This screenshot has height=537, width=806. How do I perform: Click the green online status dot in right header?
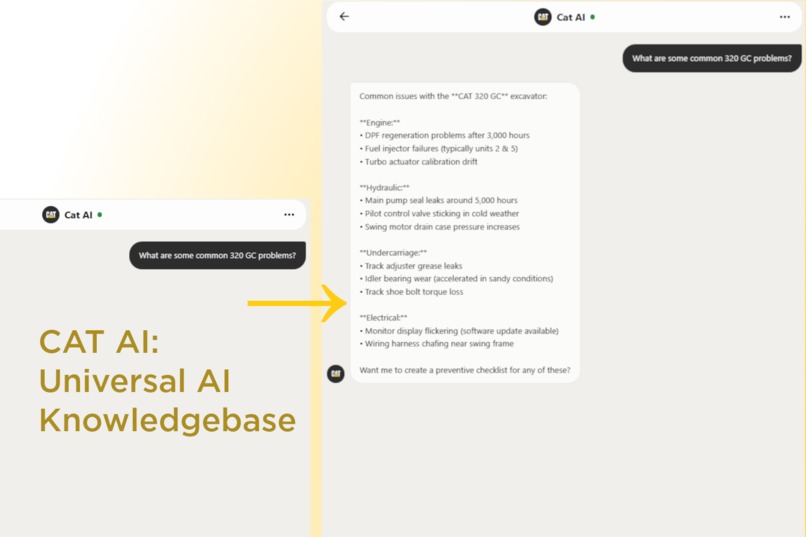[x=593, y=17]
